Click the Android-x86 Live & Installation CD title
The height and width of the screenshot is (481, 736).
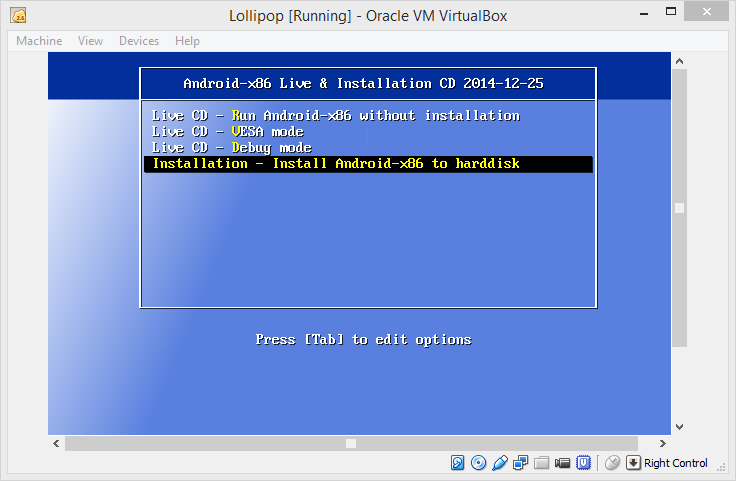(364, 84)
